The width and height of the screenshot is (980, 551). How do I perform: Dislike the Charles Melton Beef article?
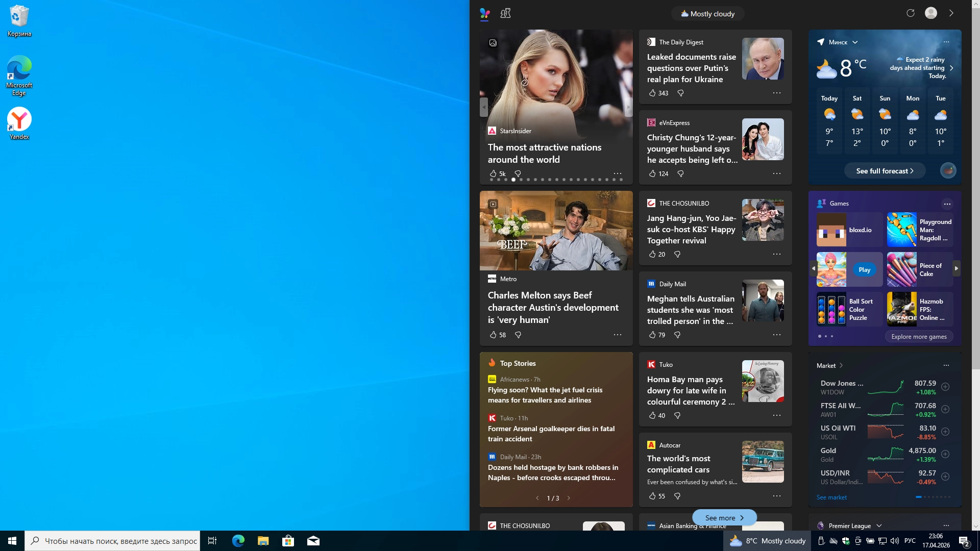click(x=518, y=335)
